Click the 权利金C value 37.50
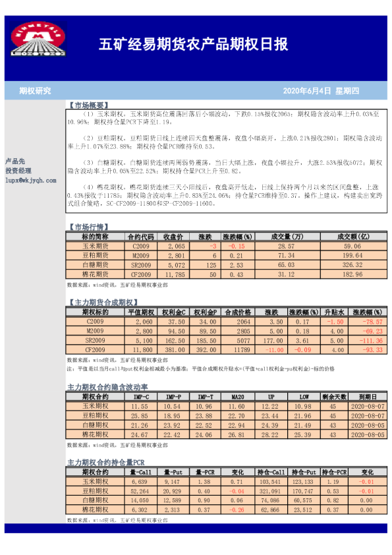 (x=173, y=322)
